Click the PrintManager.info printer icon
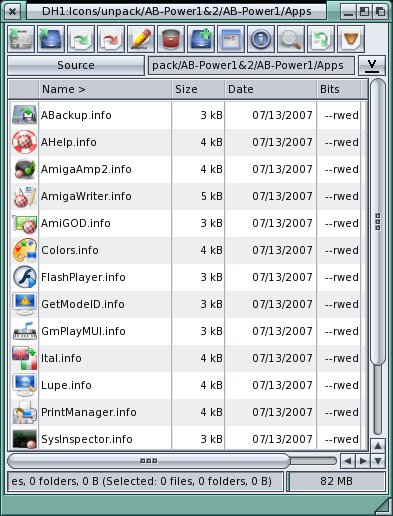The height and width of the screenshot is (516, 393). click(24, 412)
